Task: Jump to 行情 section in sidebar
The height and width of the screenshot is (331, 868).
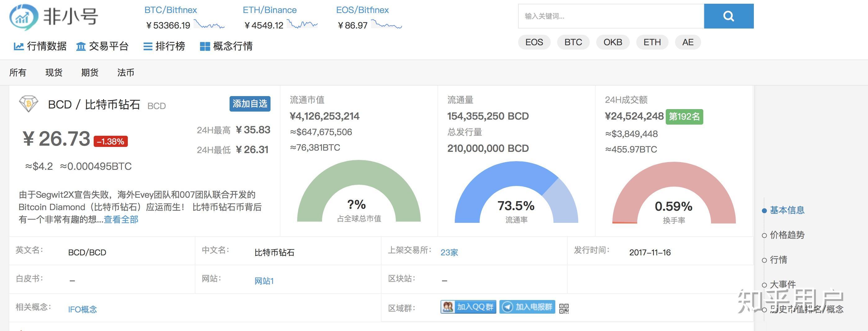Action: 778,260
